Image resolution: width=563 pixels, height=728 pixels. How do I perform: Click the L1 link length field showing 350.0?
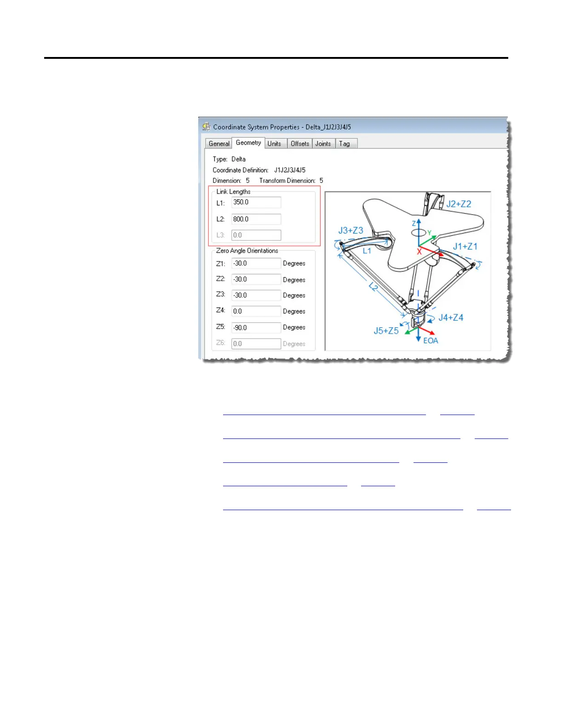pyautogui.click(x=256, y=202)
